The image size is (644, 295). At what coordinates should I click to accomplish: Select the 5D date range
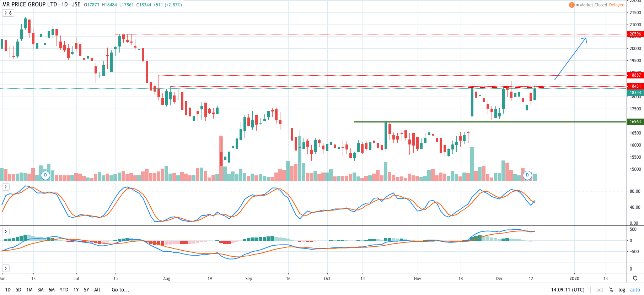(18, 290)
